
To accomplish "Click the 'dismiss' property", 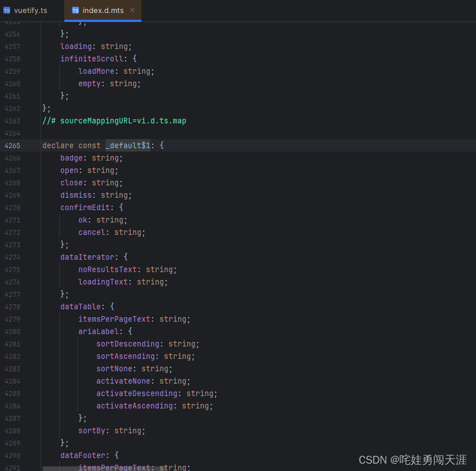I will tap(76, 195).
